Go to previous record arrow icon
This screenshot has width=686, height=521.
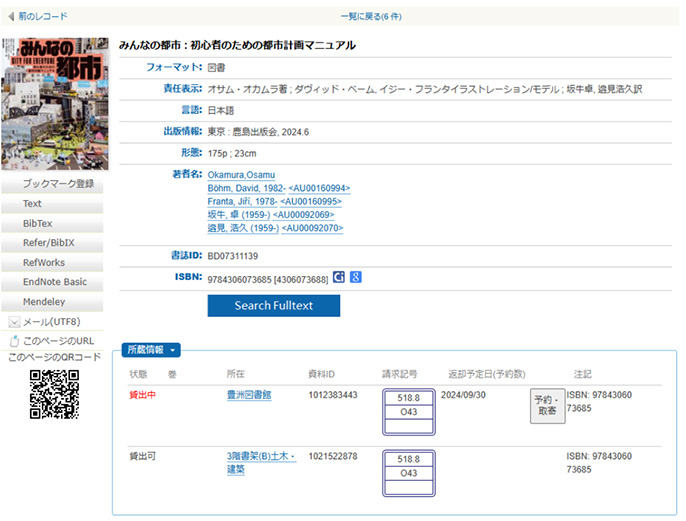tap(11, 17)
